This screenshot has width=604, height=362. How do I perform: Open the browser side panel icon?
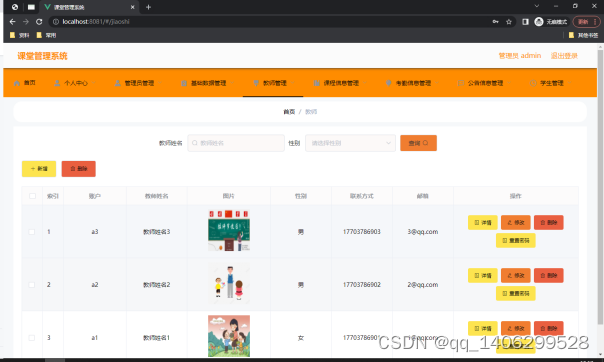pos(525,22)
